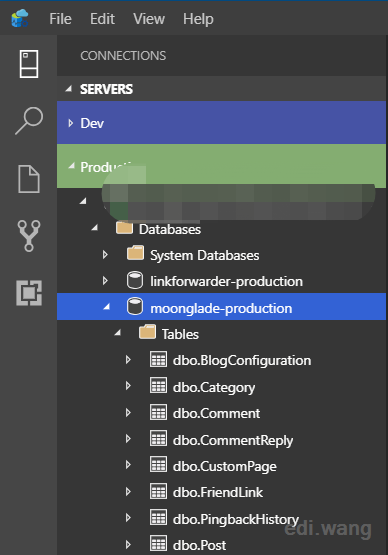Image resolution: width=388 pixels, height=555 pixels.
Task: Collapse the SERVERS section
Action: [x=69, y=88]
